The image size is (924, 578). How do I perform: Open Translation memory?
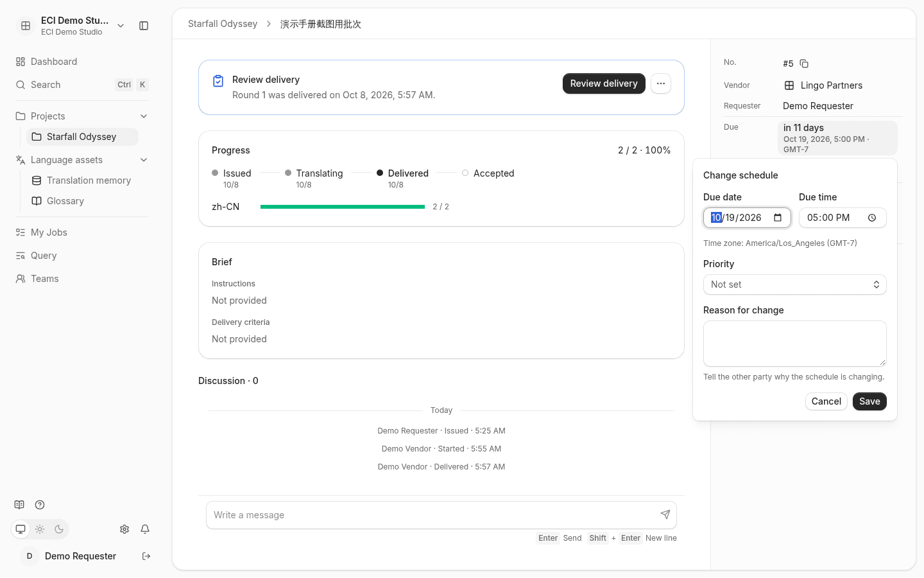(82, 180)
